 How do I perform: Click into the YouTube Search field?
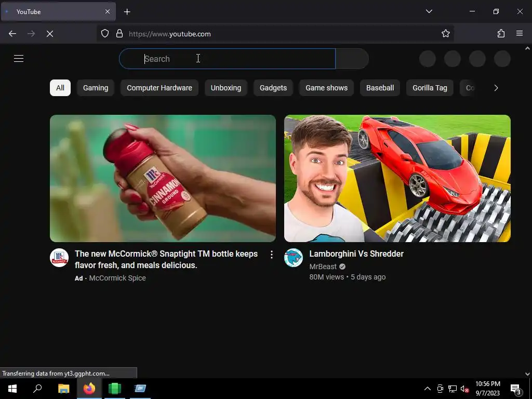click(x=227, y=59)
